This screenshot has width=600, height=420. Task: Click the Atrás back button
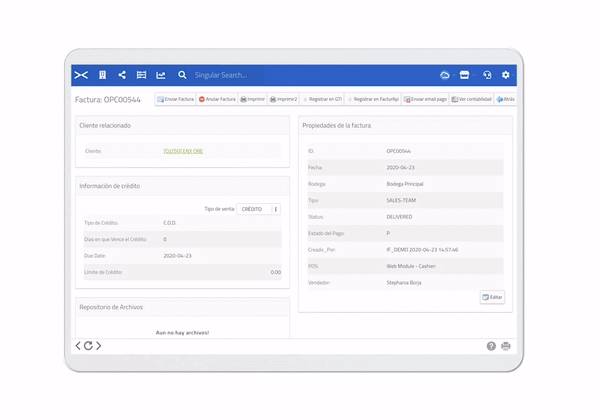[505, 99]
